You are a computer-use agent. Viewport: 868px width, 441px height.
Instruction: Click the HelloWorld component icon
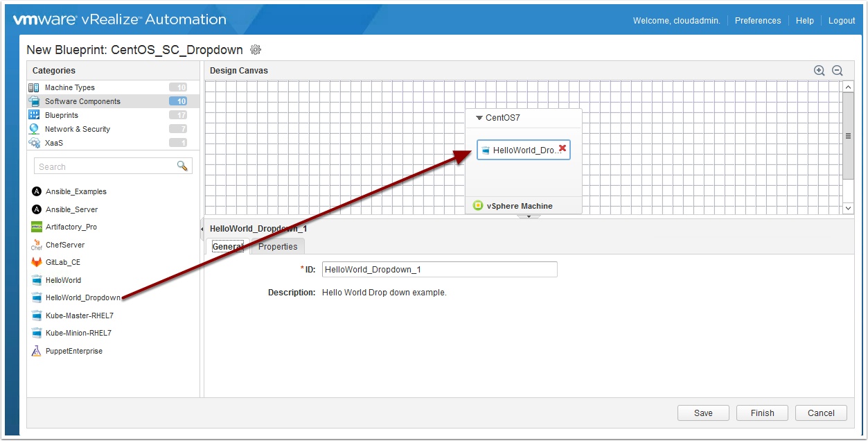click(x=37, y=280)
